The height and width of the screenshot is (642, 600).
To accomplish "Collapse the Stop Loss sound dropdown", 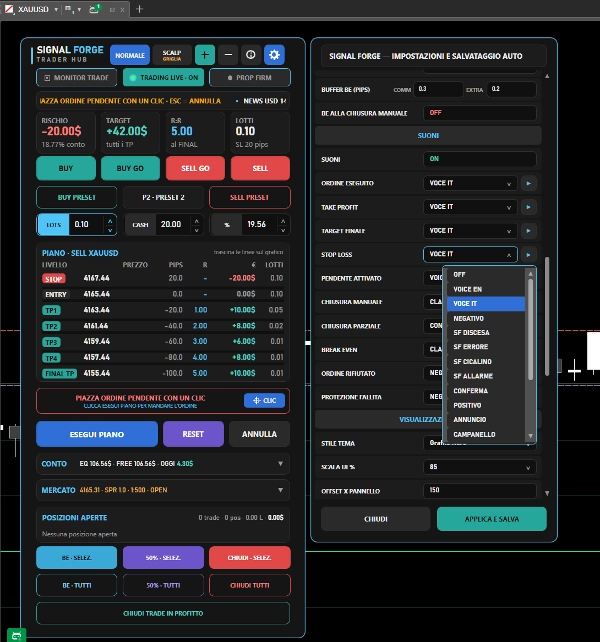I will 470,254.
